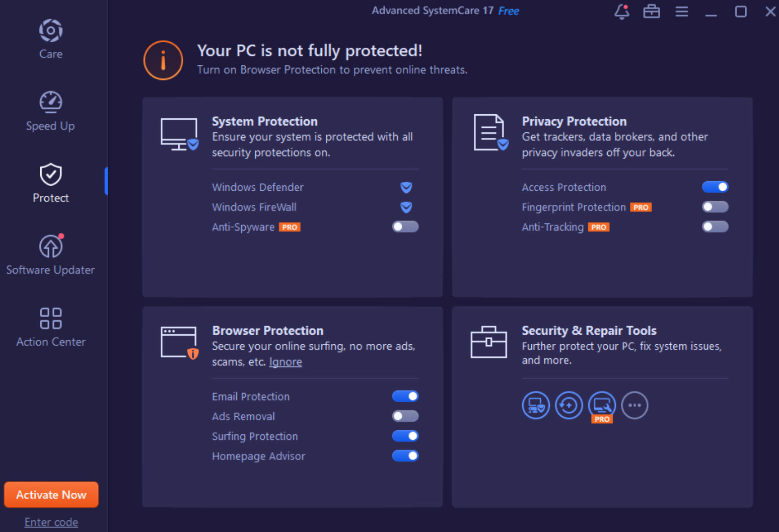Screen dimensions: 779x532
Task: Open the hamburger options menu
Action: 682,11
